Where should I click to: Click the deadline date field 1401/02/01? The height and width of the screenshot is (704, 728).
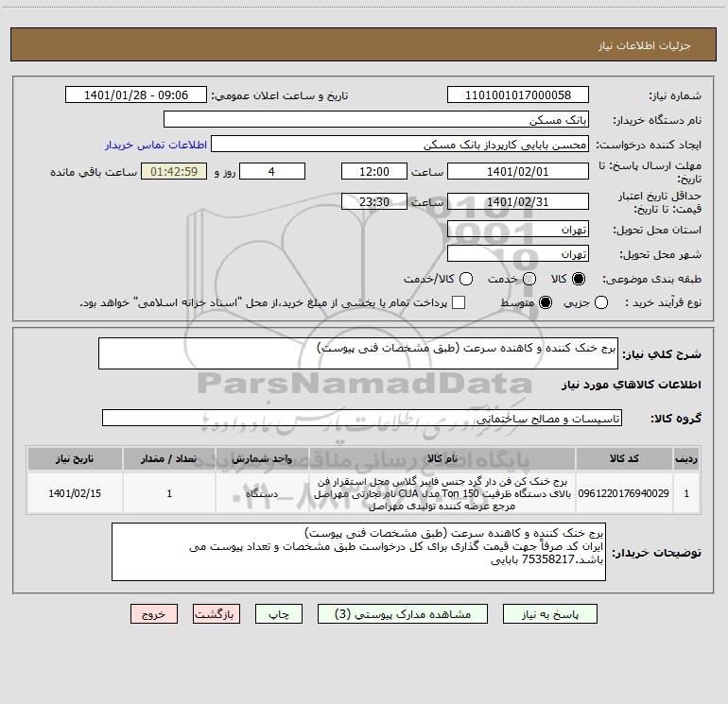[x=518, y=171]
